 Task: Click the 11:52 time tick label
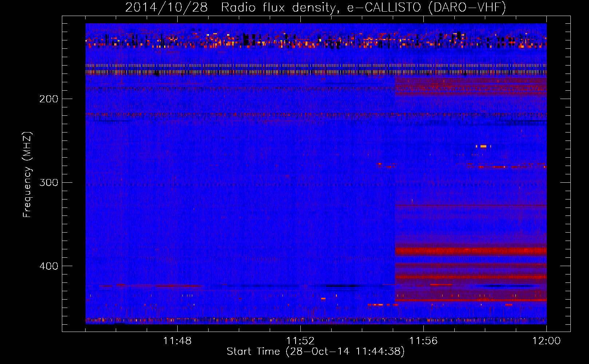[300, 341]
